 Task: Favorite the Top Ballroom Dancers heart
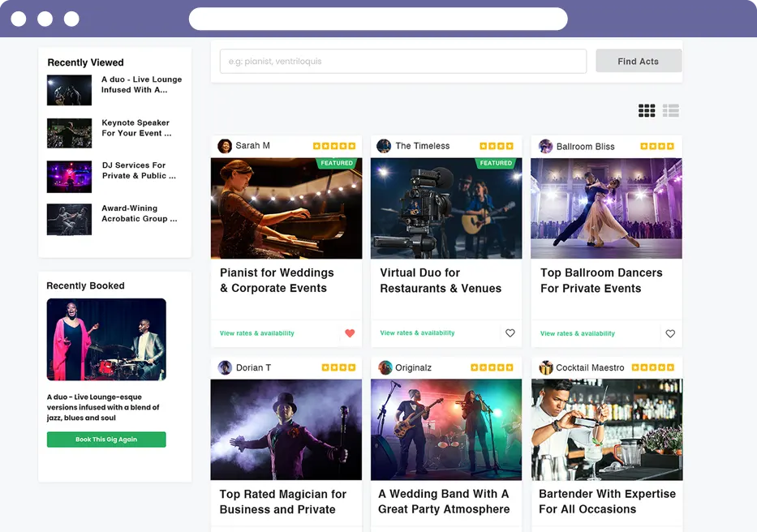[x=670, y=333]
